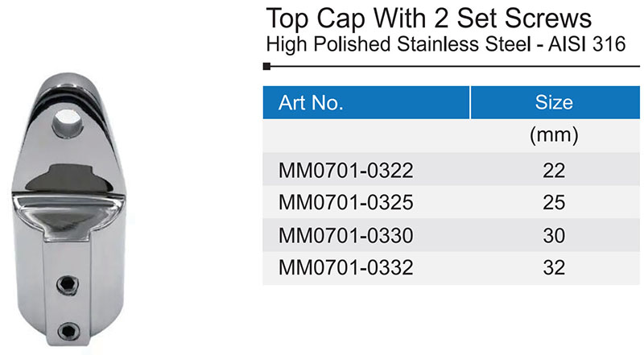Choose article number MM0701-0332
This screenshot has height=355, width=644.
click(x=345, y=268)
